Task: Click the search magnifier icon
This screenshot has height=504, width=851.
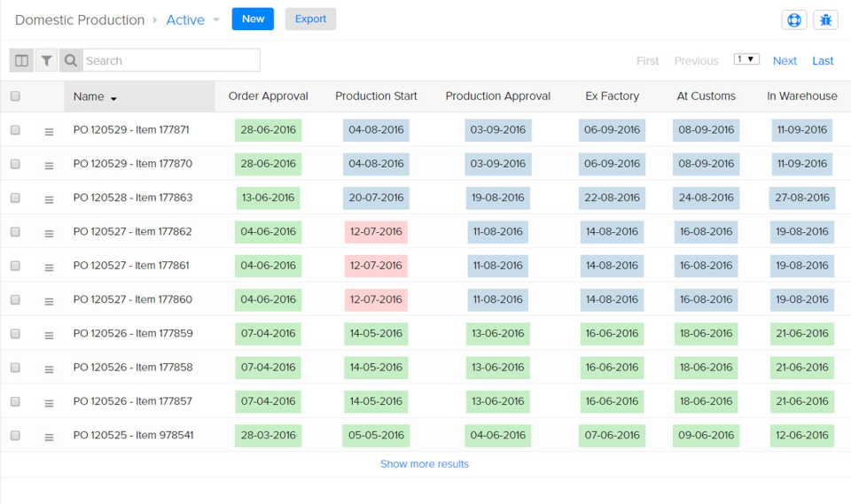Action: pos(71,60)
